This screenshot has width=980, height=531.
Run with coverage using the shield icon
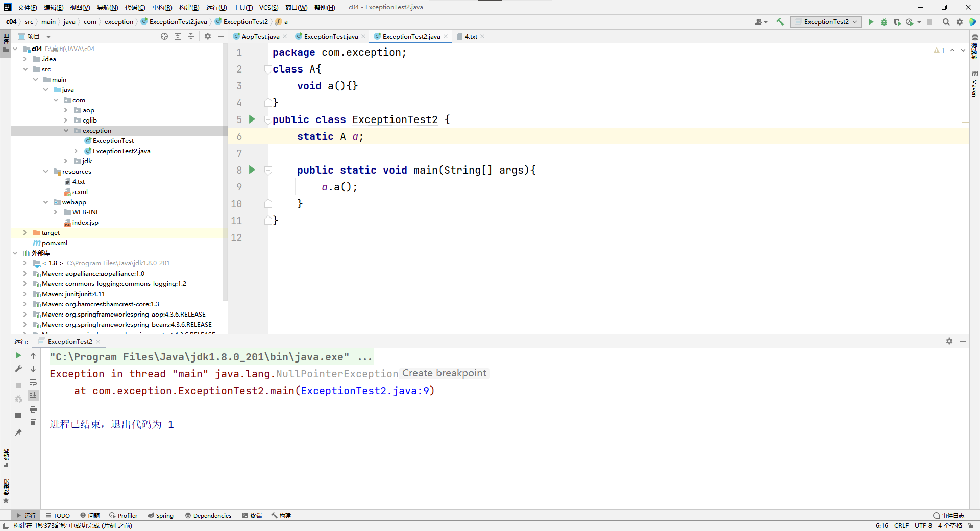897,22
